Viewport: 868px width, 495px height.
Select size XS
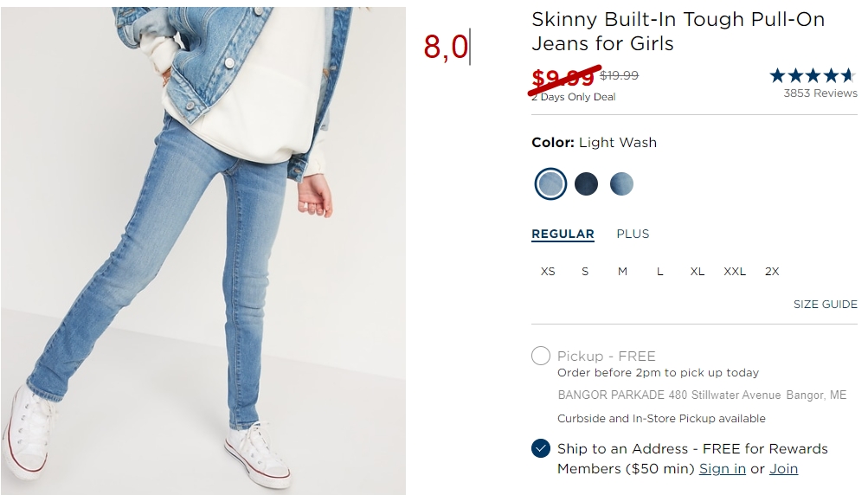[x=548, y=272]
